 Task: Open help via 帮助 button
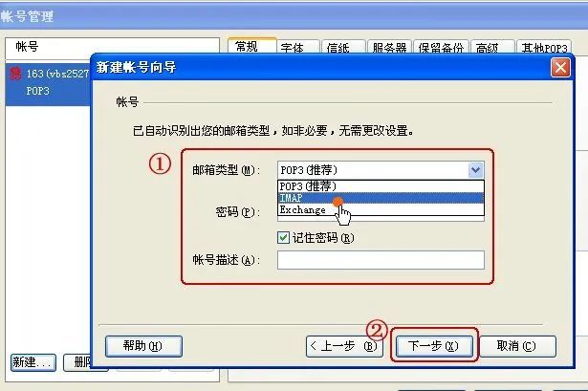pos(143,346)
